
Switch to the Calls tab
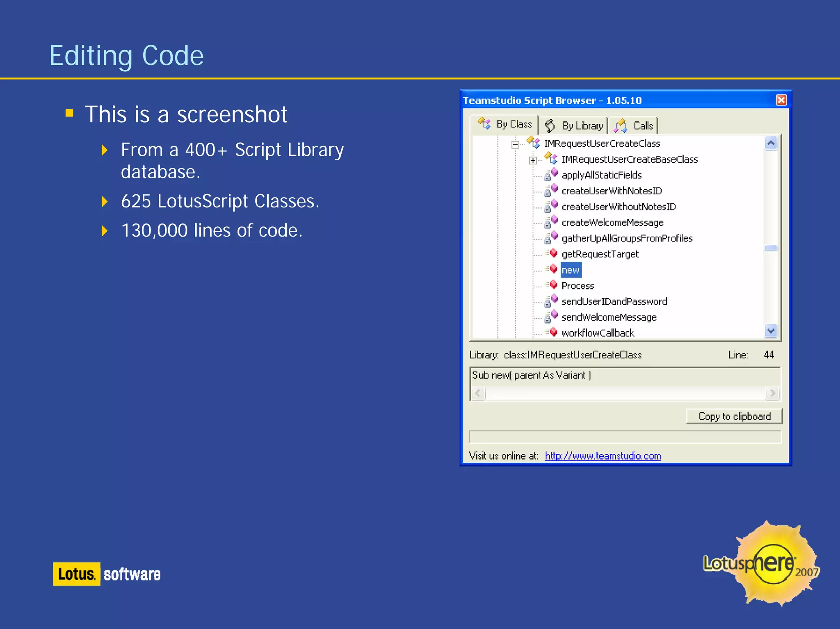point(633,126)
